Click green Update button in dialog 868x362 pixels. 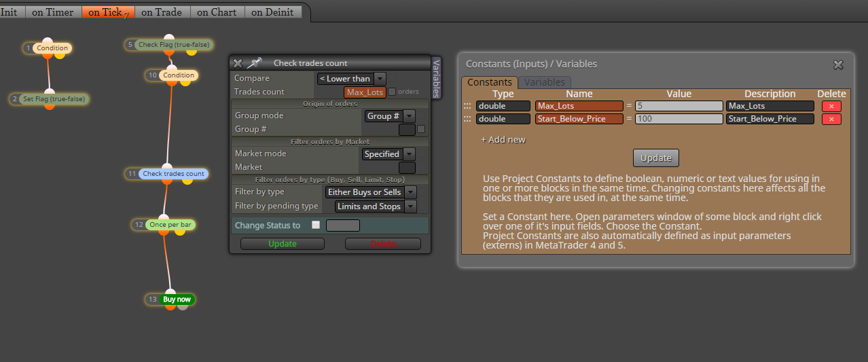pyautogui.click(x=283, y=244)
